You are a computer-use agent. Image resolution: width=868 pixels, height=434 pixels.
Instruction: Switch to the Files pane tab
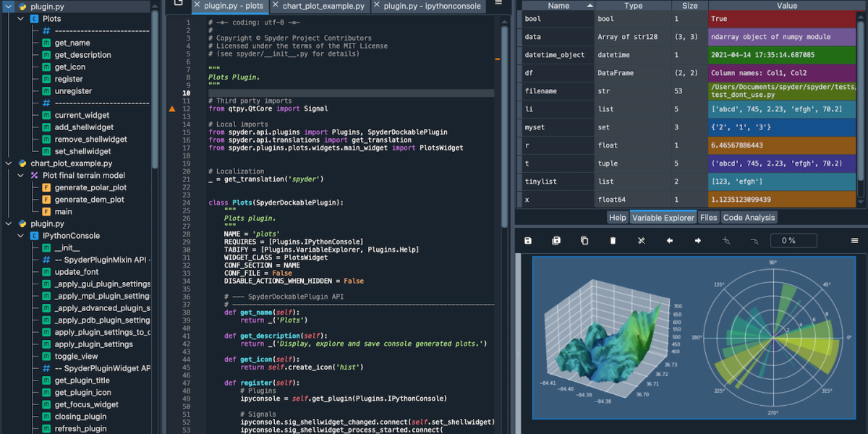pyautogui.click(x=708, y=218)
